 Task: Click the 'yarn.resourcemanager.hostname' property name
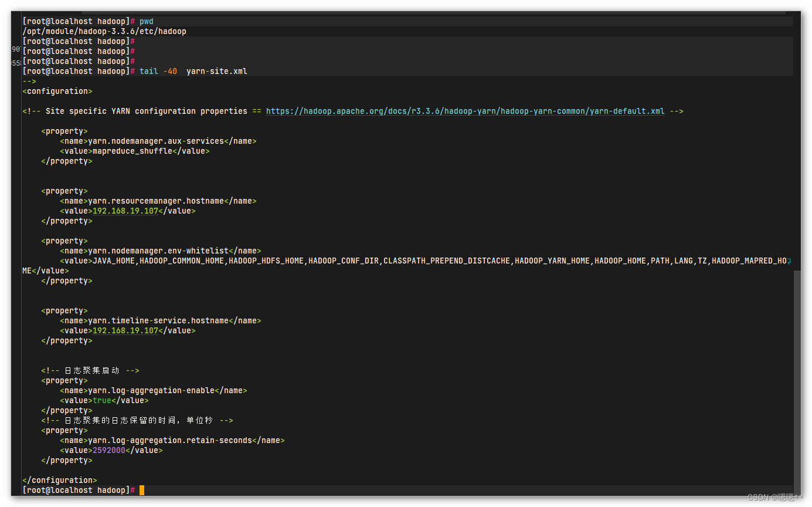coord(156,201)
